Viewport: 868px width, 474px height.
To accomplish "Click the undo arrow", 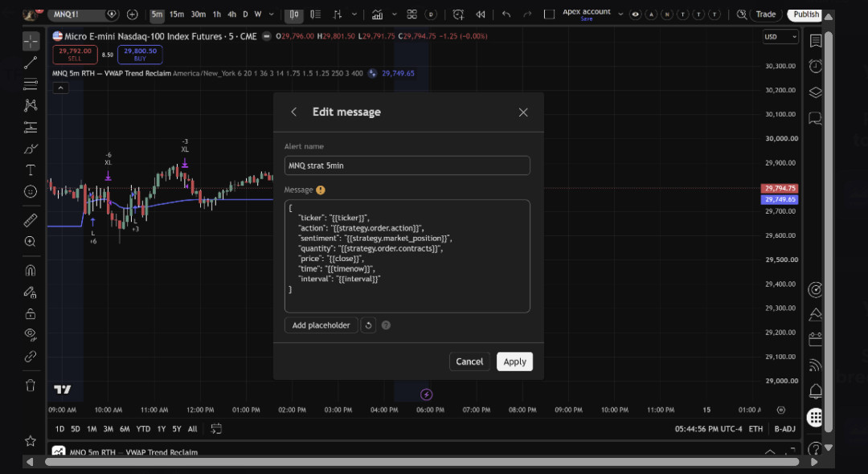I will [x=506, y=14].
